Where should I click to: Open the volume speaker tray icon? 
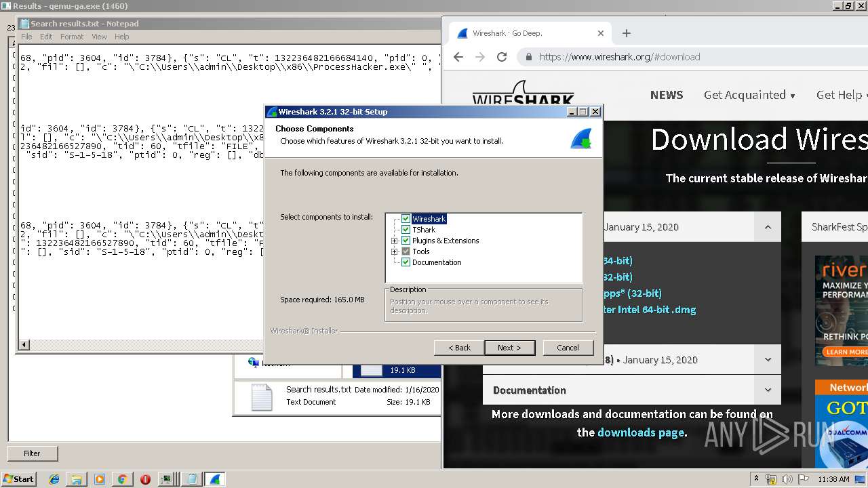tap(787, 479)
